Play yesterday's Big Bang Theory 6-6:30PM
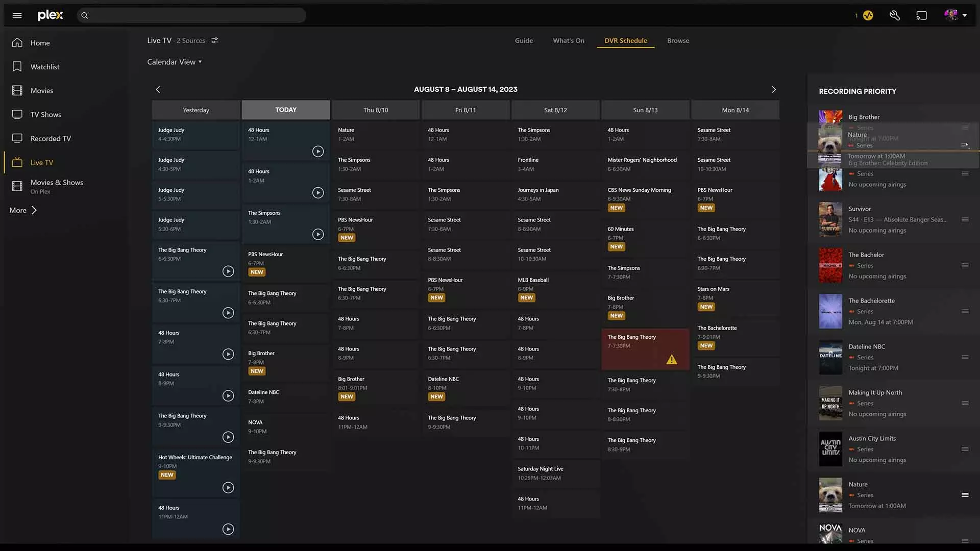This screenshot has width=980, height=551. [228, 271]
